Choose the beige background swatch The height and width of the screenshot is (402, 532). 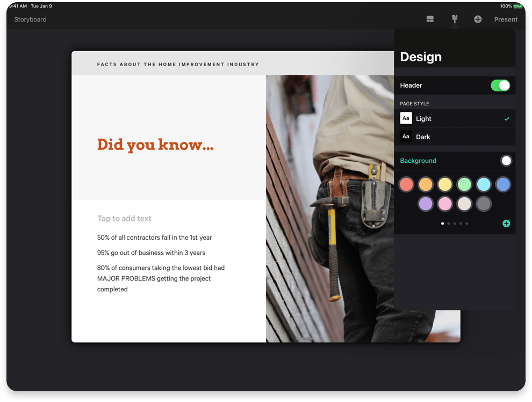[x=464, y=204]
